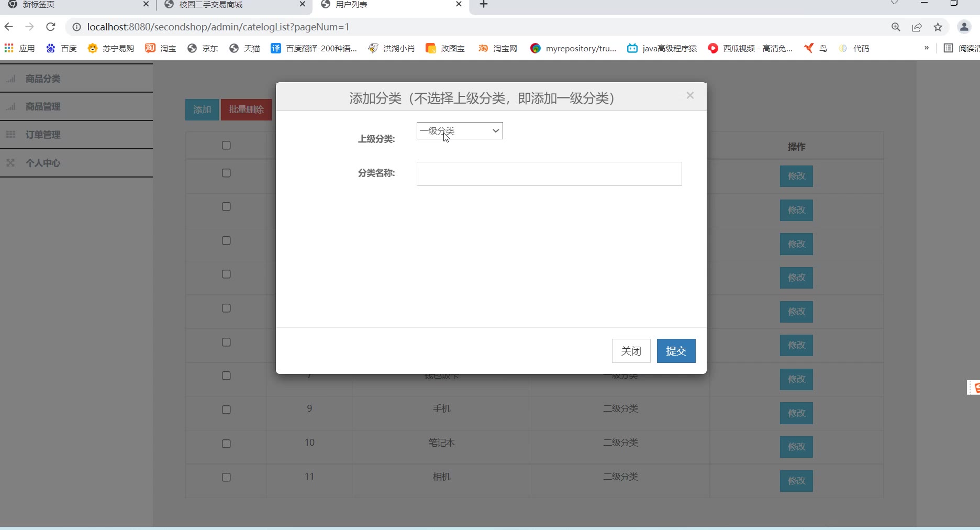Open the 订单管理 sidebar menu
Viewport: 980px width, 530px height.
(x=43, y=135)
